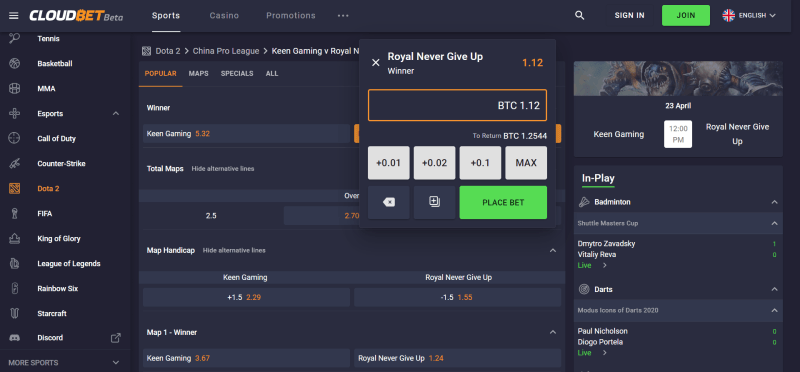Viewport: 800px width, 372px height.
Task: Collapse Modus Icons of Darts 2020 group
Action: pyautogui.click(x=774, y=310)
